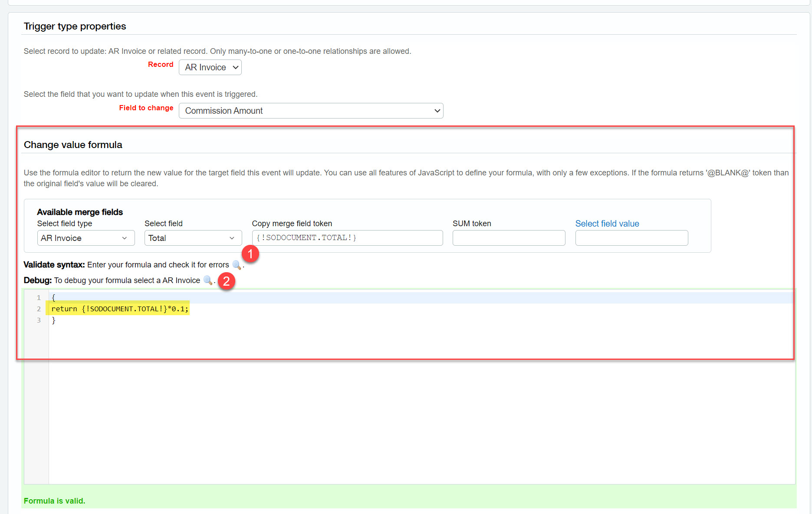Click the Debug formula magnifier icon
812x514 pixels.
pyautogui.click(x=208, y=280)
